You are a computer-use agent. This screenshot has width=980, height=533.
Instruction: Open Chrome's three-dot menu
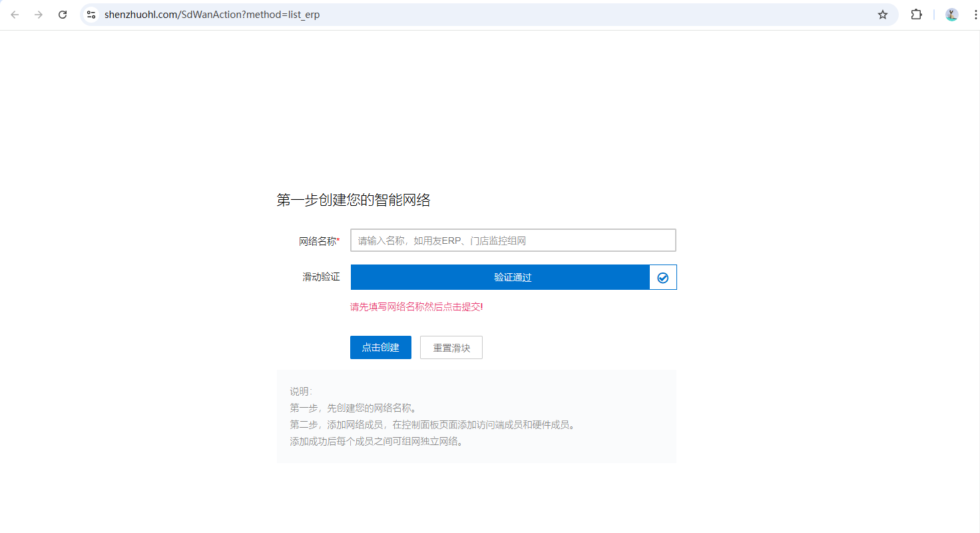click(x=975, y=15)
